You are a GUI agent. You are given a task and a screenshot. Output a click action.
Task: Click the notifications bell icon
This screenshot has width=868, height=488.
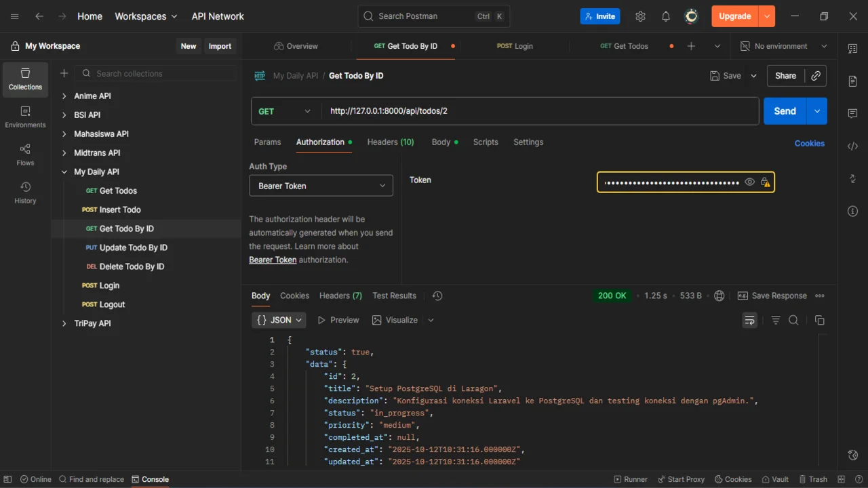pyautogui.click(x=666, y=16)
